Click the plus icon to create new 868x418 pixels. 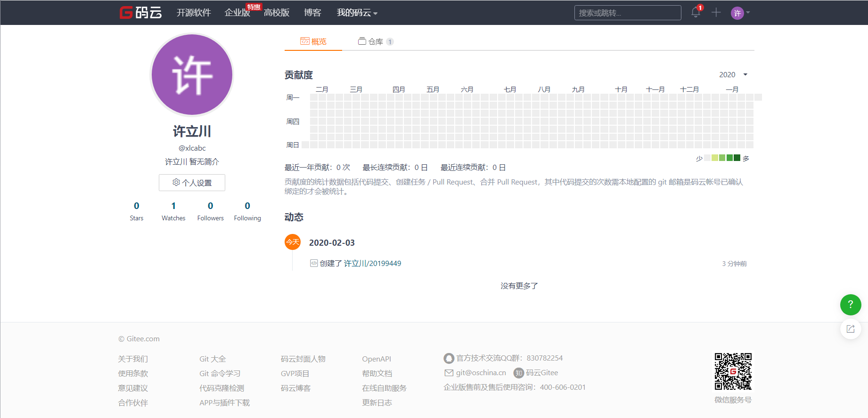click(716, 13)
